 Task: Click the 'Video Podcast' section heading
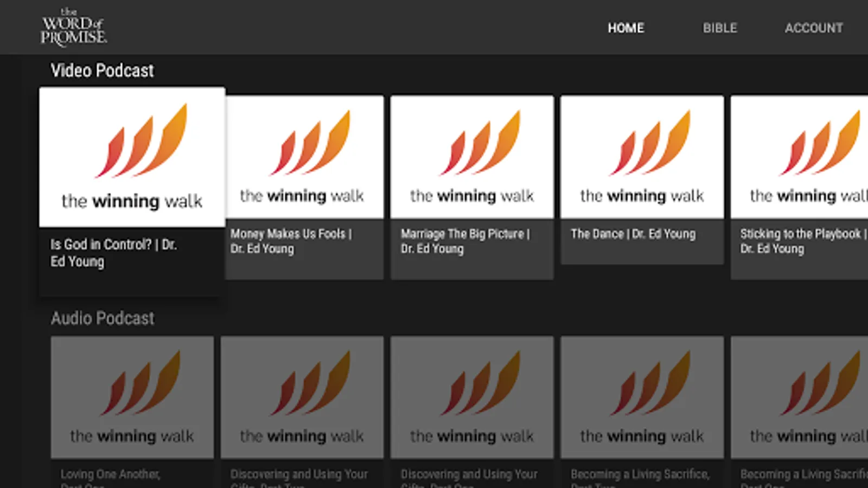click(x=102, y=70)
